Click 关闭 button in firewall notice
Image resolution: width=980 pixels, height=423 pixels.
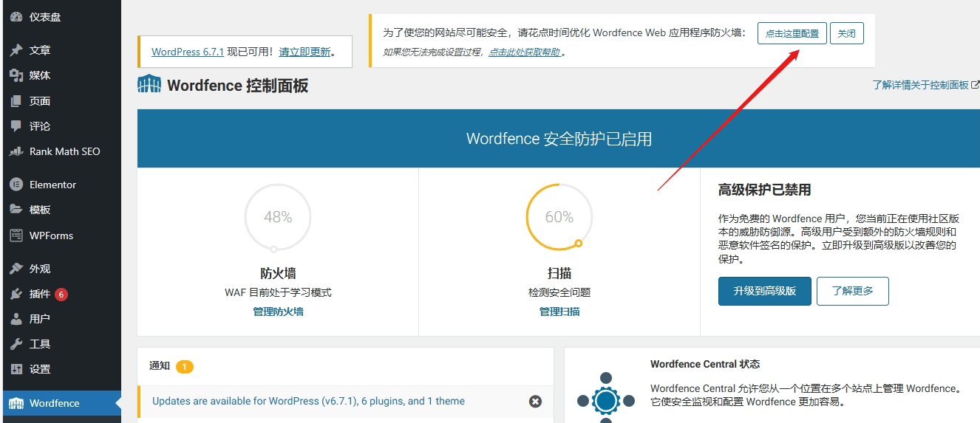pos(847,33)
